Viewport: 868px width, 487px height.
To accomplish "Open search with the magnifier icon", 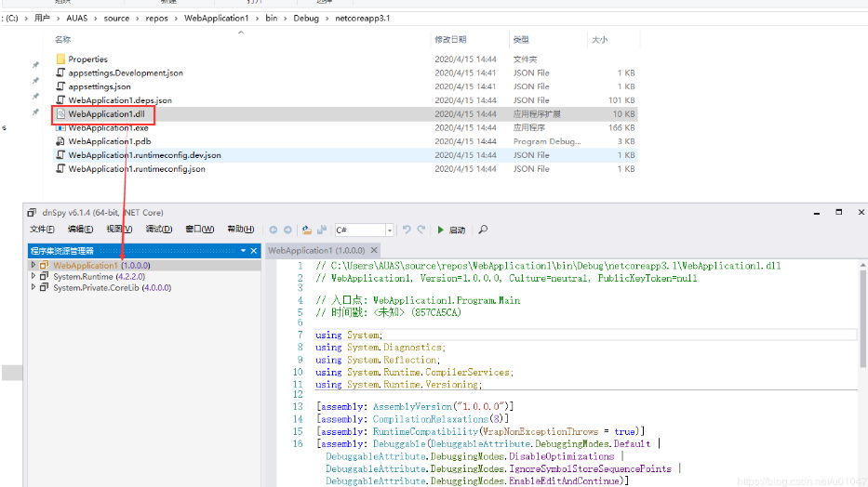I will tap(483, 230).
